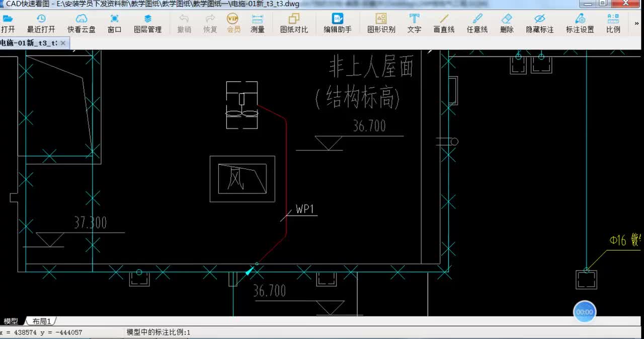This screenshot has width=644, height=339.
Task: Click the 36.700 elevation under 结构标高
Action: 369,126
